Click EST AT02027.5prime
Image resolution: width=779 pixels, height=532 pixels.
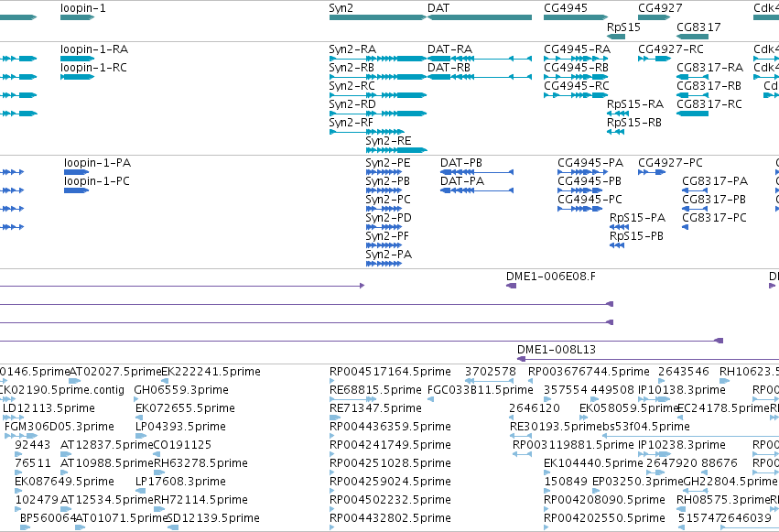(75, 381)
